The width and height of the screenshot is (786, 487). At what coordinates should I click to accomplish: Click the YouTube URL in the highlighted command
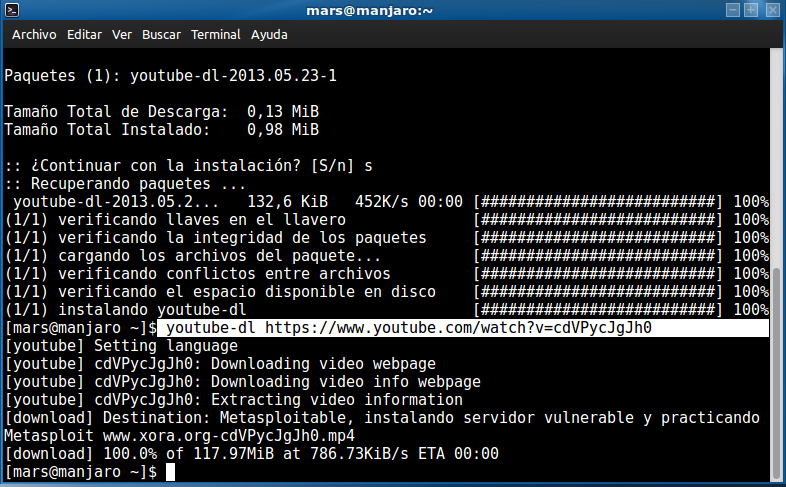coord(458,328)
